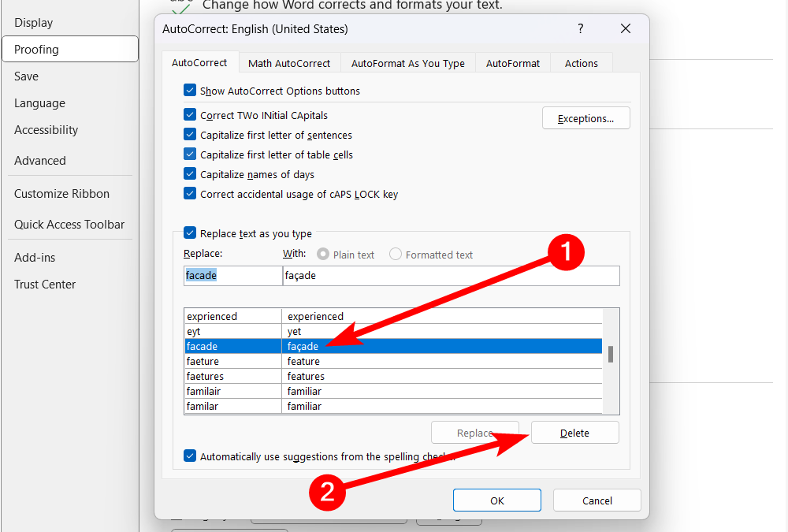Click the Delete button

click(x=575, y=433)
